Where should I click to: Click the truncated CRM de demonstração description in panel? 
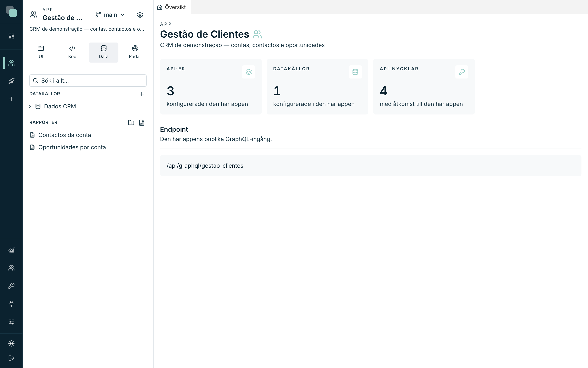click(x=87, y=29)
